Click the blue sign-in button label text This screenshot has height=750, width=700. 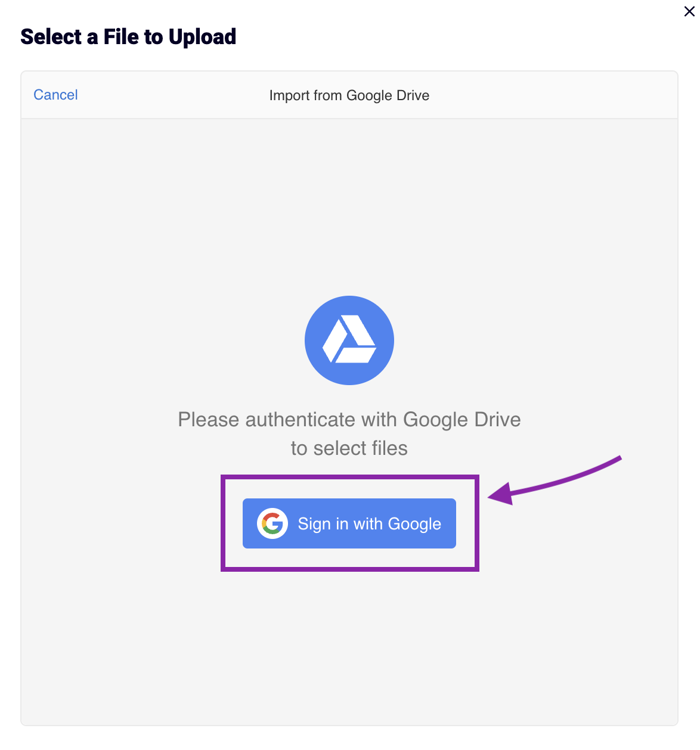[369, 523]
